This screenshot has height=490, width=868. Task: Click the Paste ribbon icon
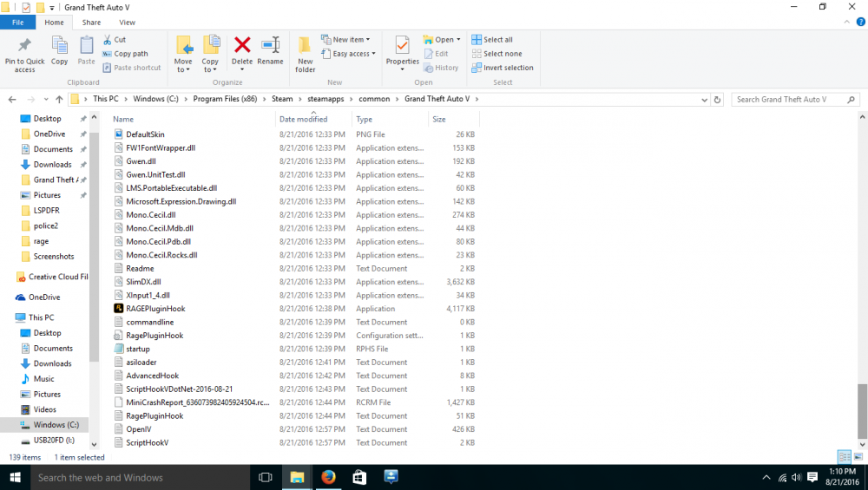tap(86, 45)
